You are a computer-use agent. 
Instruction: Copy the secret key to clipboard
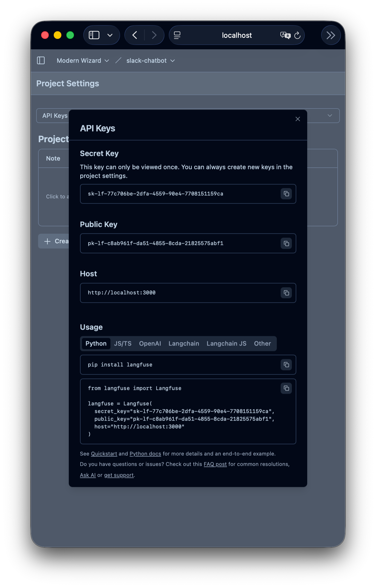click(x=286, y=194)
